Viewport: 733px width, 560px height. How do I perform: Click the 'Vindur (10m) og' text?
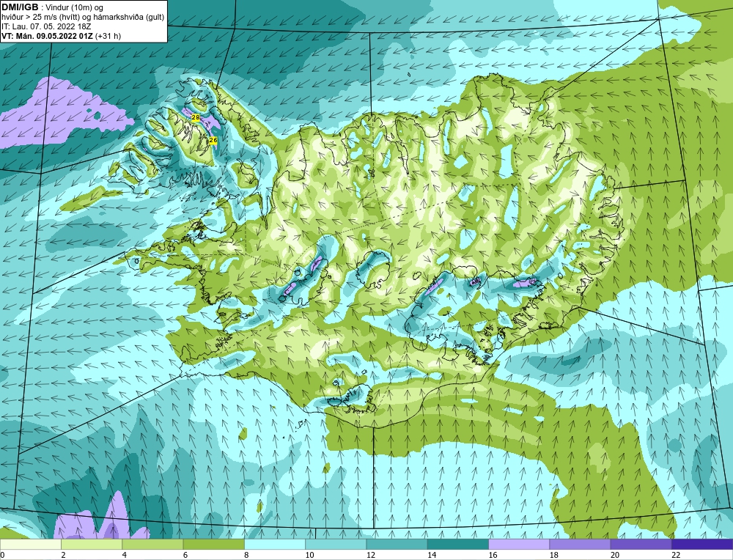click(75, 7)
